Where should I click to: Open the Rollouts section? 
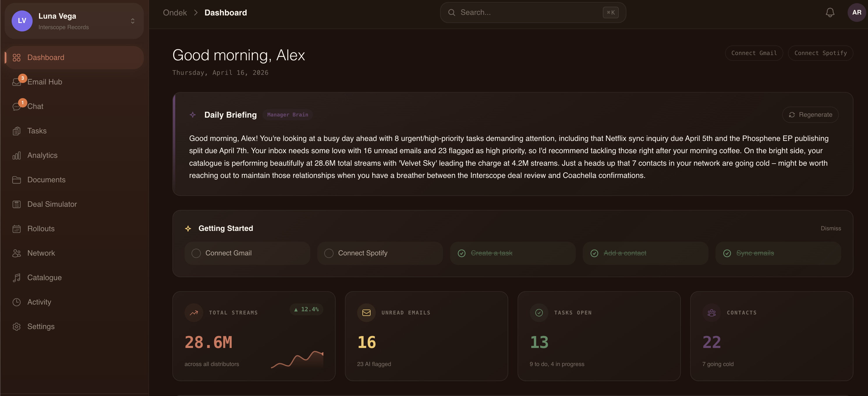coord(41,229)
